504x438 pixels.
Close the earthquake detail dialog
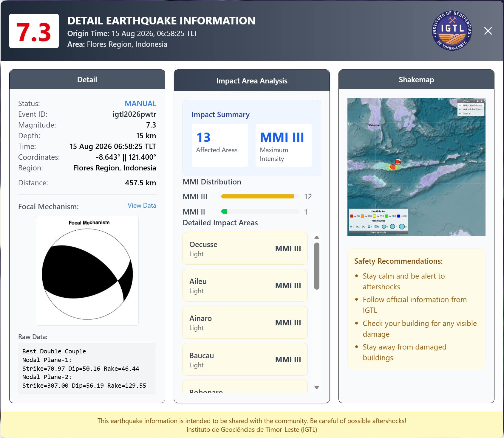coord(488,31)
